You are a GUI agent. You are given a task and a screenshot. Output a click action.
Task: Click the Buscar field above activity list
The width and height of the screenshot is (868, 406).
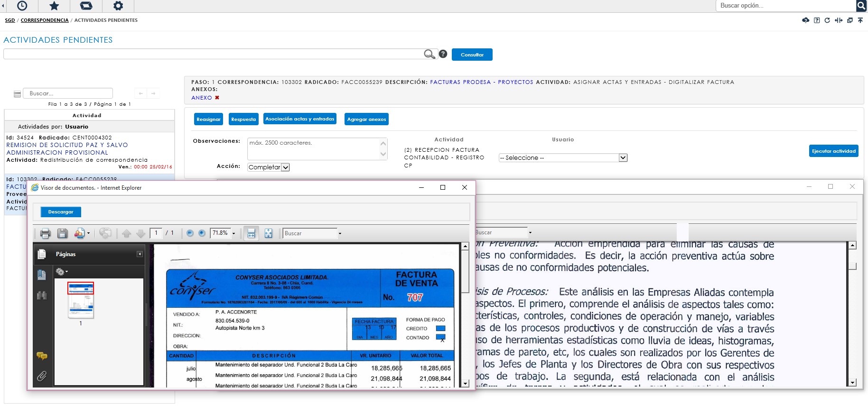click(68, 93)
